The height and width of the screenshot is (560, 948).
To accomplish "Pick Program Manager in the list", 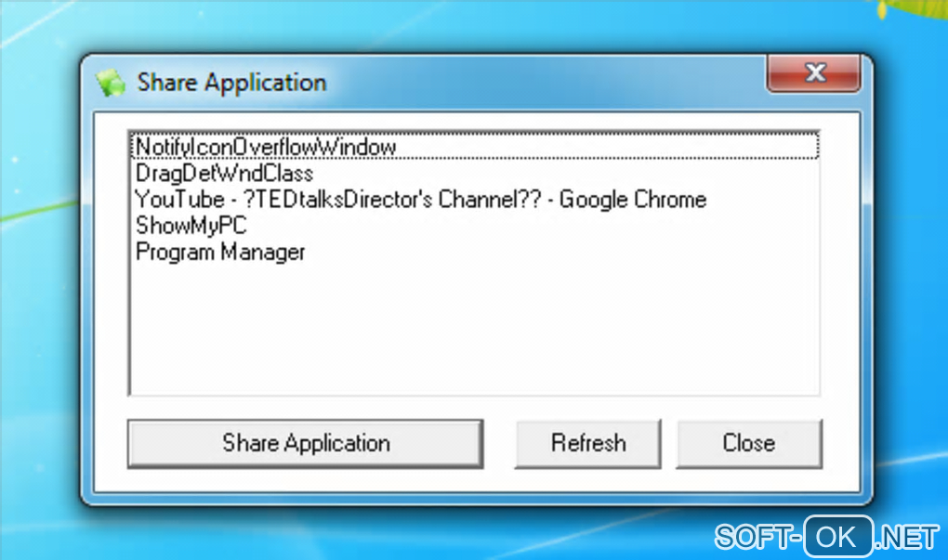I will click(220, 252).
